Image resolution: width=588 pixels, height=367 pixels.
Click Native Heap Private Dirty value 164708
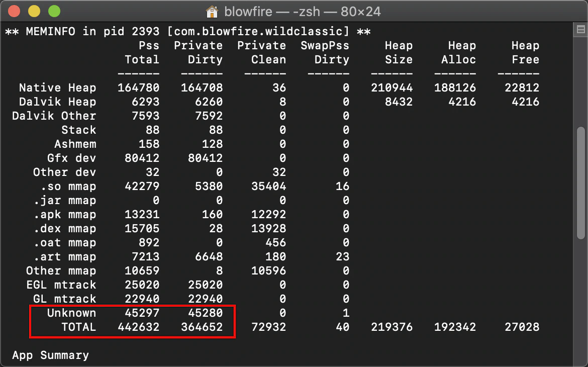202,87
